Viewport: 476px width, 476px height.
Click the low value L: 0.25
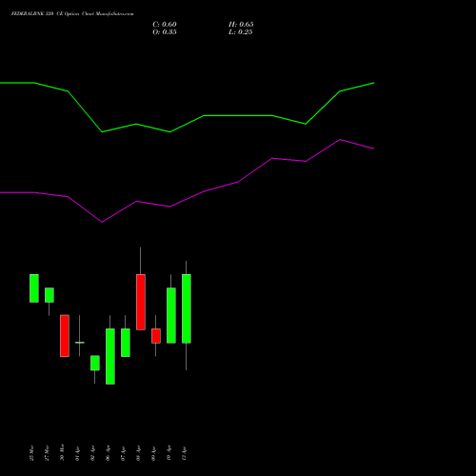[241, 32]
